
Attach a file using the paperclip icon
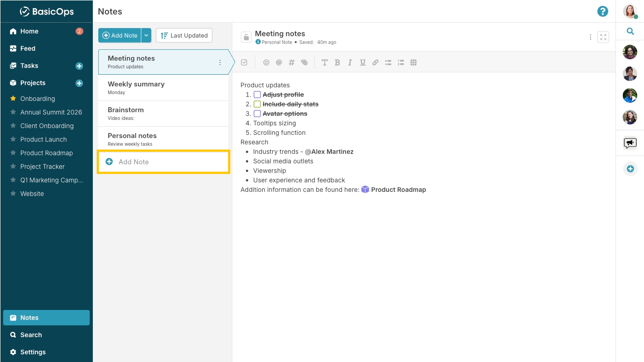(304, 63)
